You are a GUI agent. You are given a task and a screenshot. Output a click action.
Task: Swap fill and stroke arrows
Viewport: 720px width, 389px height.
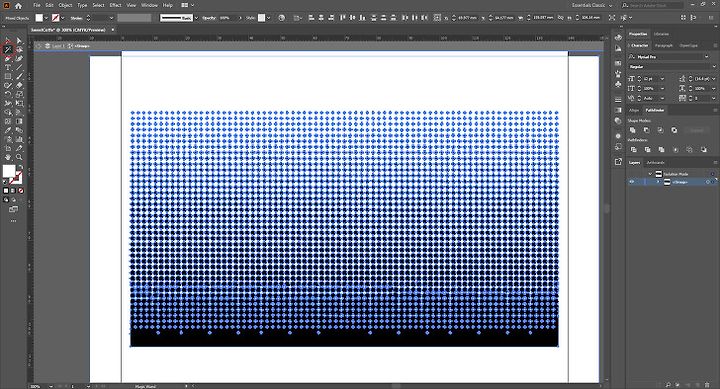(21, 167)
